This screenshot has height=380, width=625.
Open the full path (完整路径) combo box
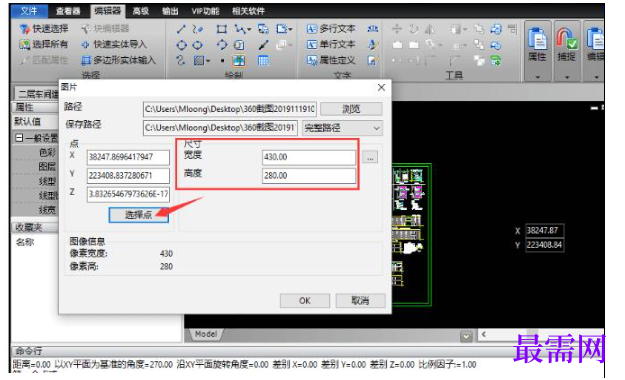point(342,128)
